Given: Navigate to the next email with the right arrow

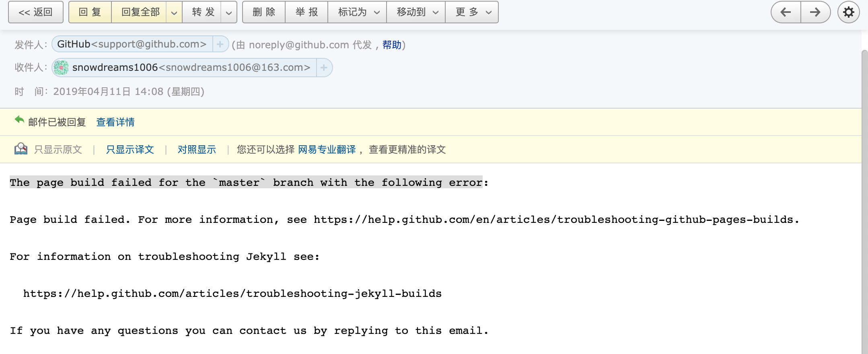Looking at the screenshot, I should 815,12.
